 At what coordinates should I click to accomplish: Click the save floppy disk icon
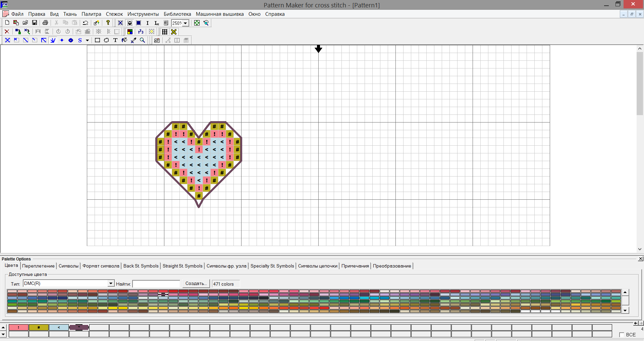click(x=35, y=23)
